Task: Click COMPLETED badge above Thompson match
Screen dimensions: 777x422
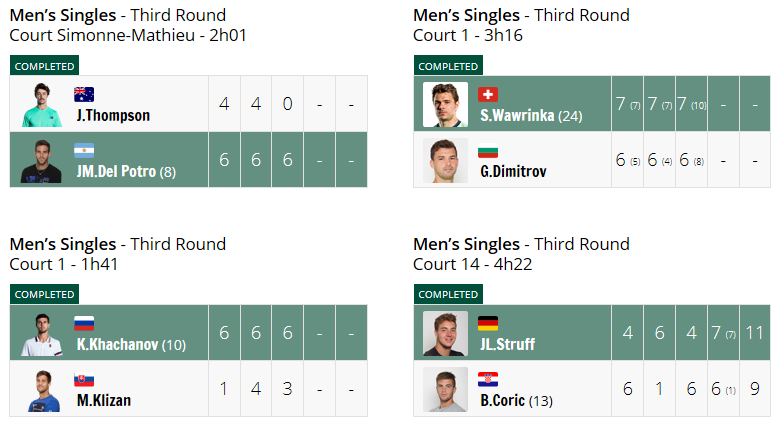Action: (44, 66)
